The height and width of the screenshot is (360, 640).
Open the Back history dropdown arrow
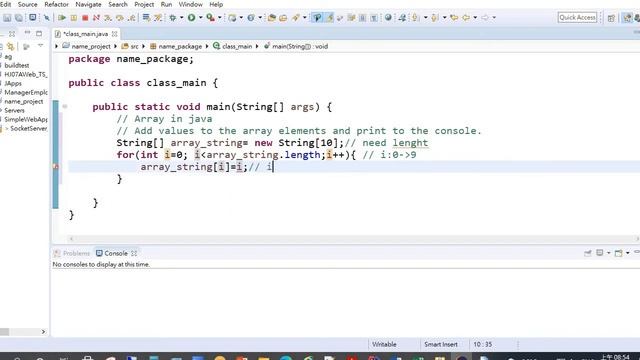coord(475,18)
